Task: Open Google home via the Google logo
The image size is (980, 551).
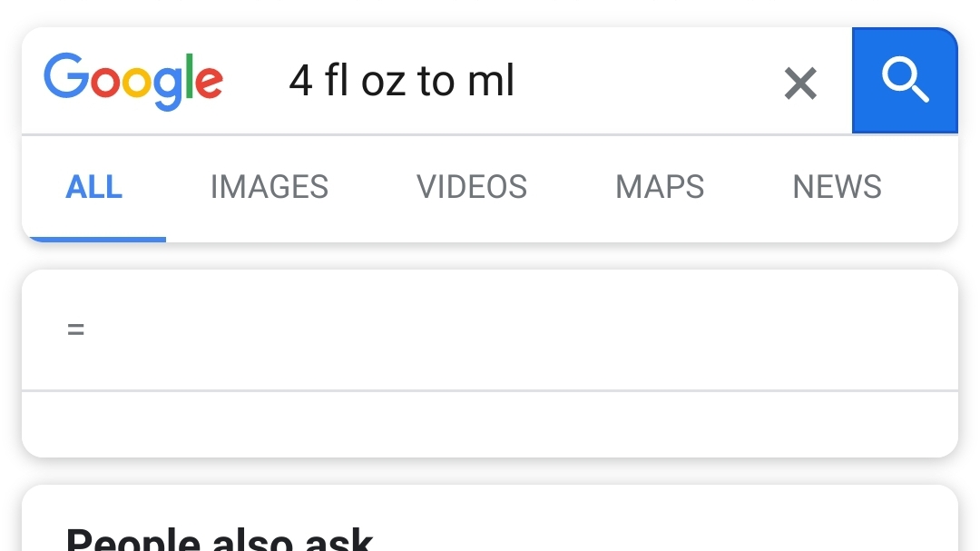Action: (x=133, y=82)
